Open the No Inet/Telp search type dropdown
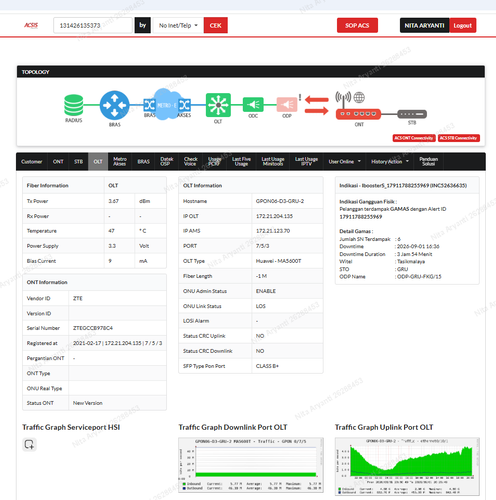496x500 pixels. [178, 25]
